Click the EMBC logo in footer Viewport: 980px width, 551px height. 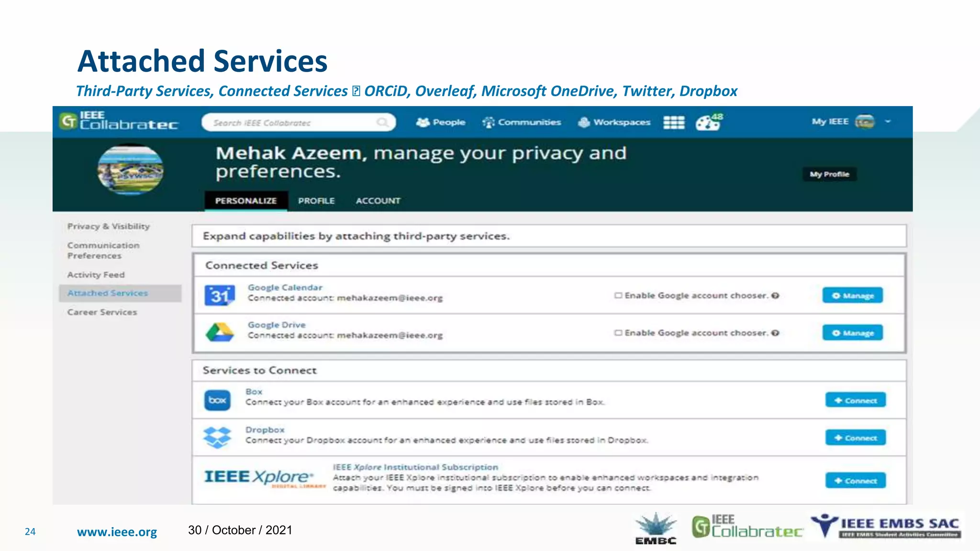656,529
